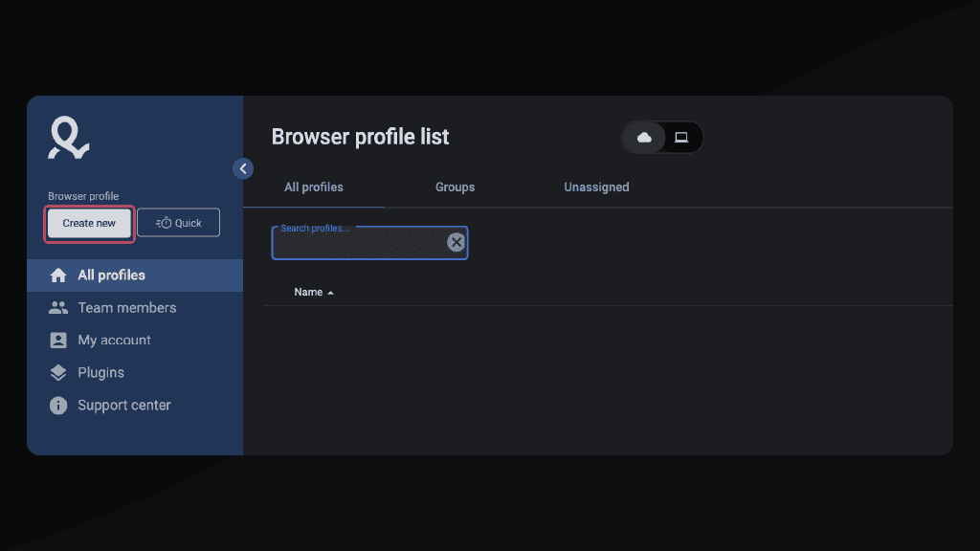Click the Support center info icon
Image resolution: width=980 pixels, height=551 pixels.
pos(57,405)
